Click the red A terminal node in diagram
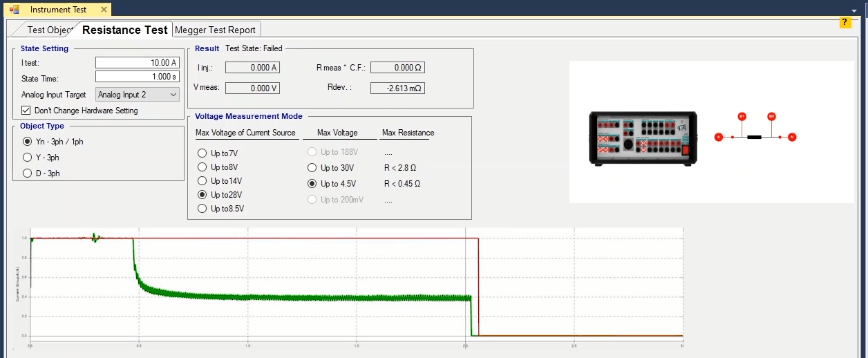868x358 pixels. pyautogui.click(x=719, y=137)
